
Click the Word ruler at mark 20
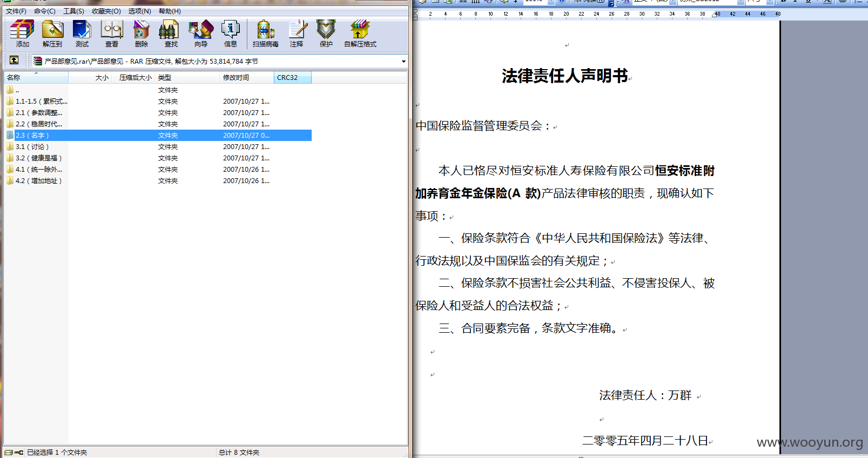pos(566,14)
